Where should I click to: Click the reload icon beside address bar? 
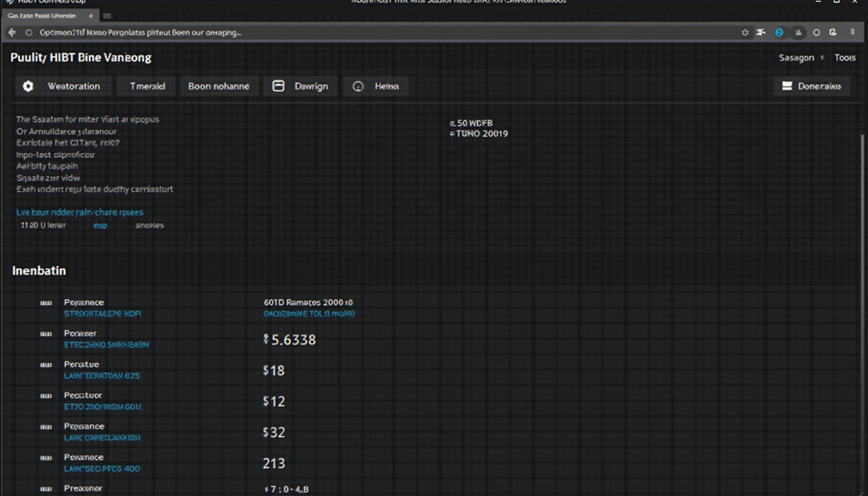(x=29, y=32)
